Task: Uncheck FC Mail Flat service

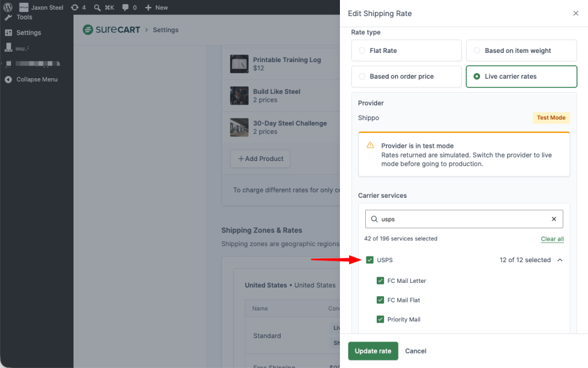Action: (x=380, y=300)
